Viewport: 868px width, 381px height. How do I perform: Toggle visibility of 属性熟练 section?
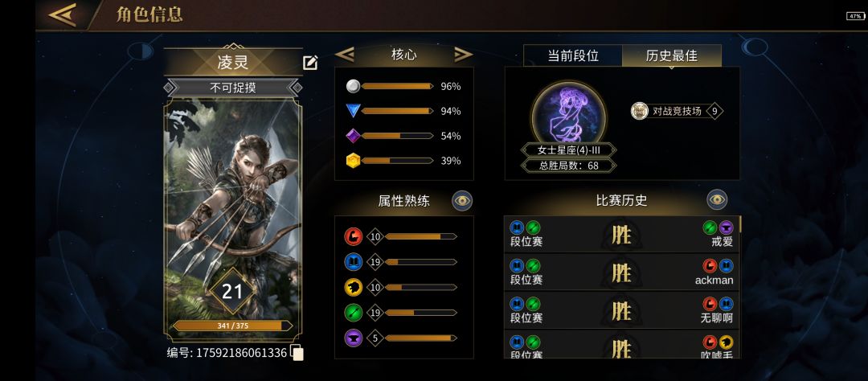click(x=462, y=200)
